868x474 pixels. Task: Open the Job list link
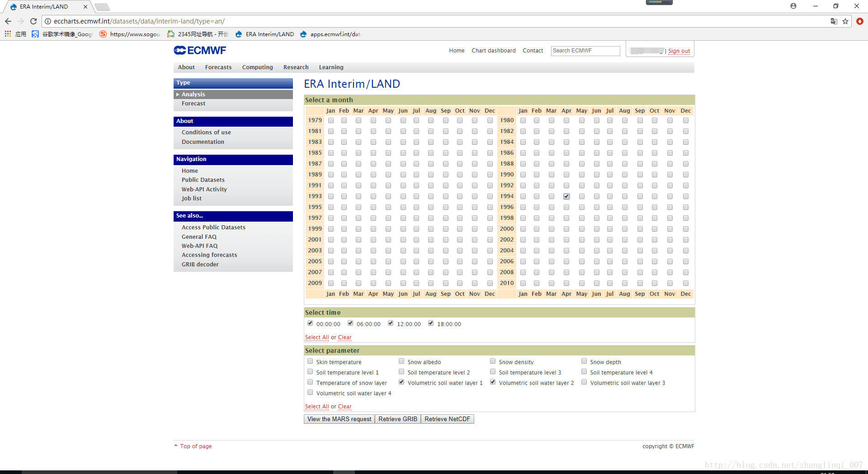[x=192, y=199]
